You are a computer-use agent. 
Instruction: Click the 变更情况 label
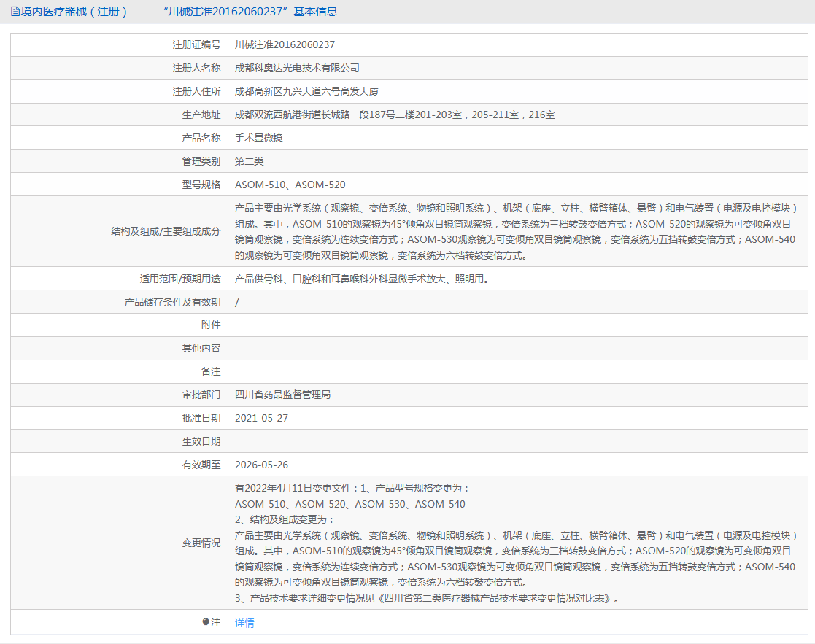[201, 543]
